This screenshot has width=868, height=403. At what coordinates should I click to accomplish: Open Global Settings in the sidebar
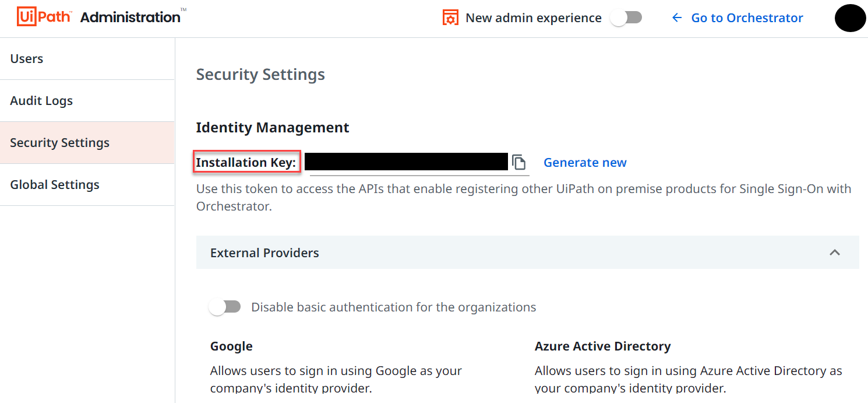[x=55, y=185]
